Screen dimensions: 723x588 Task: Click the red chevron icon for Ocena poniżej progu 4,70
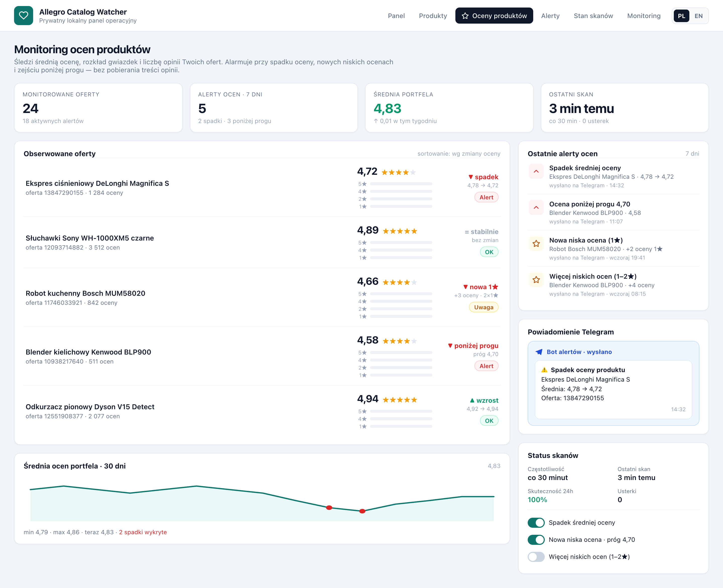point(536,208)
